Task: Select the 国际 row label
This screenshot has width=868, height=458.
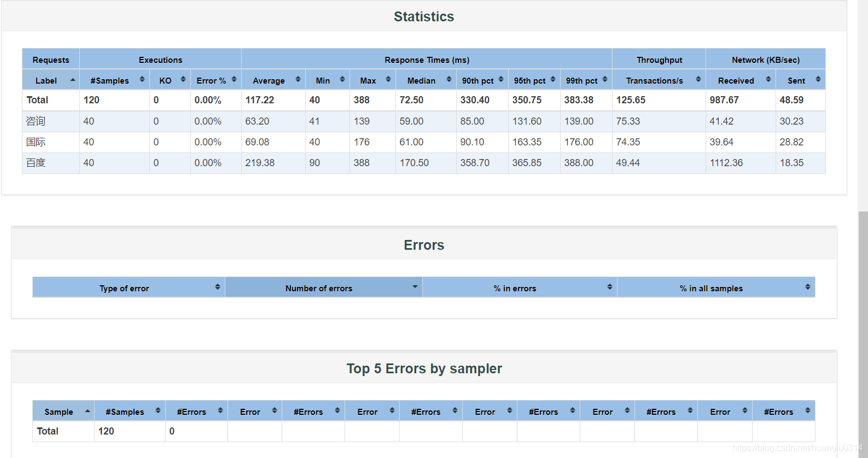Action: tap(36, 142)
